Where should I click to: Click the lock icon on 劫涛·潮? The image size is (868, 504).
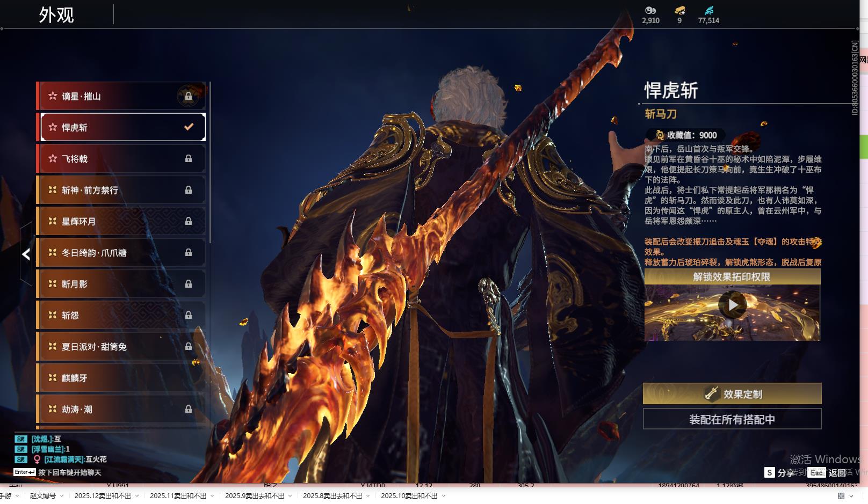(189, 409)
